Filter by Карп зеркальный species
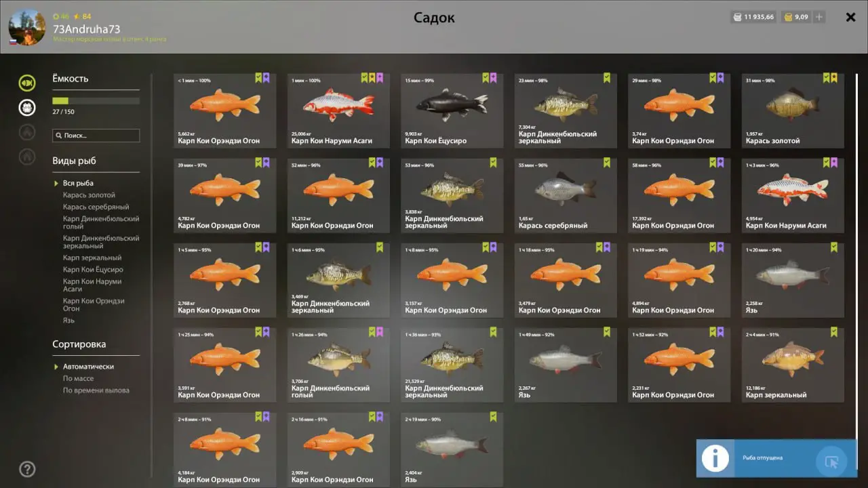The width and height of the screenshot is (868, 488). coord(92,258)
